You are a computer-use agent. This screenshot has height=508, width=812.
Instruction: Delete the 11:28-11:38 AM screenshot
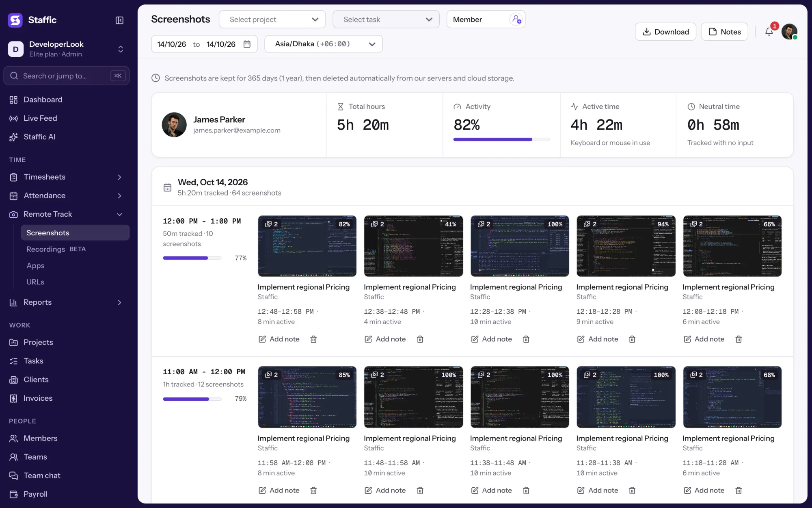point(632,491)
